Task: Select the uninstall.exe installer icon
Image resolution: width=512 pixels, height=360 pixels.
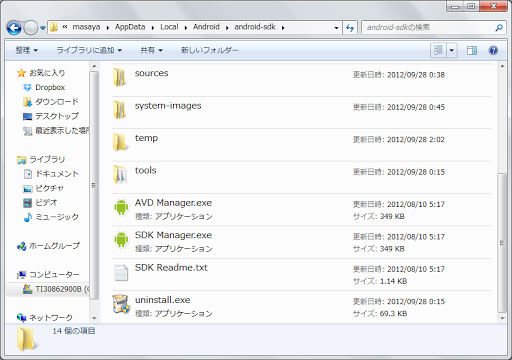Action: click(121, 304)
